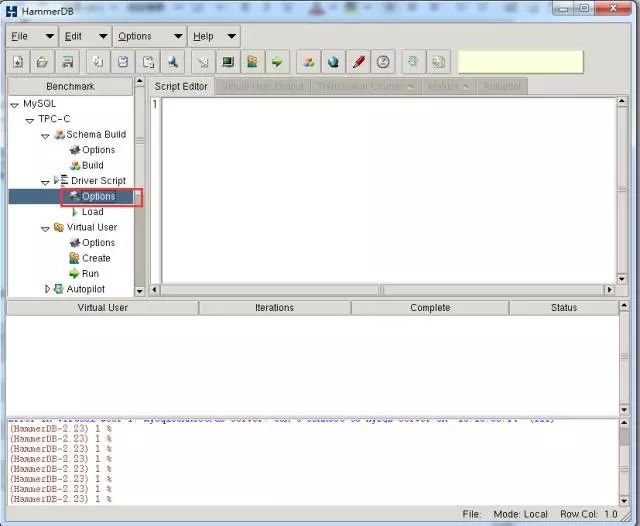Expand the Autopilot tree node
Viewport: 640px width, 526px height.
47,289
